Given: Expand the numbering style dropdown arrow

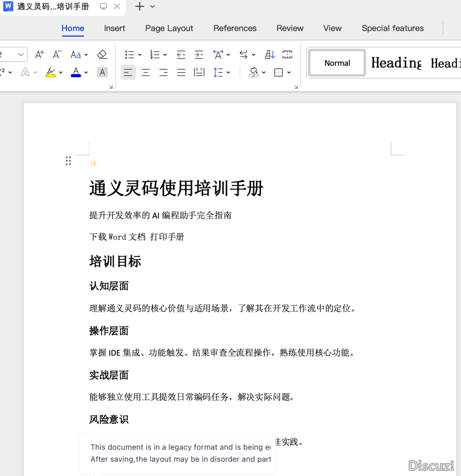Looking at the screenshot, I should (165, 55).
